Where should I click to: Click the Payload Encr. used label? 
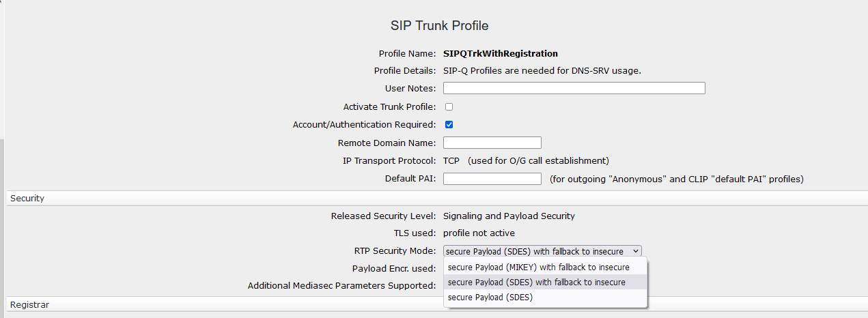[x=393, y=268]
